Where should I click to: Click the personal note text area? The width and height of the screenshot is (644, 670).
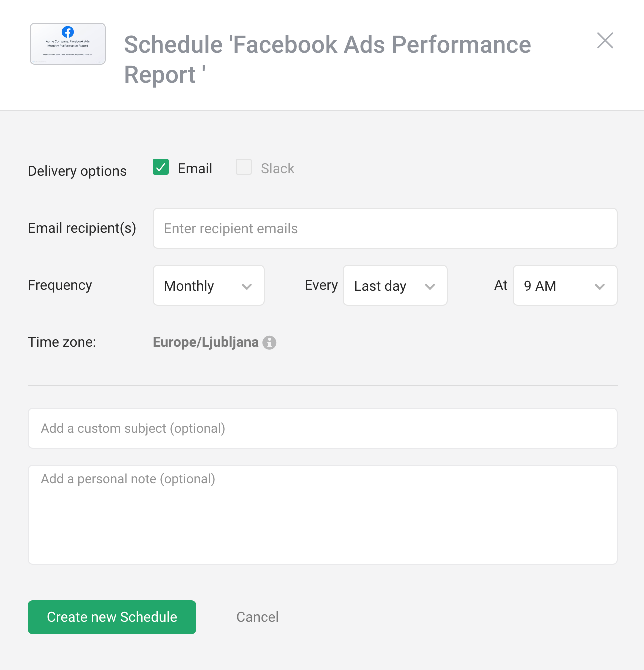pos(323,515)
